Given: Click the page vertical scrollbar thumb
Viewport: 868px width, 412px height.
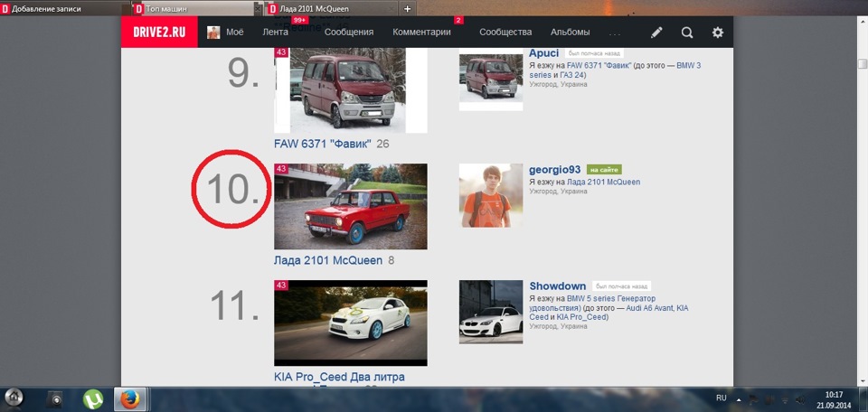Looking at the screenshot, I should (x=863, y=63).
